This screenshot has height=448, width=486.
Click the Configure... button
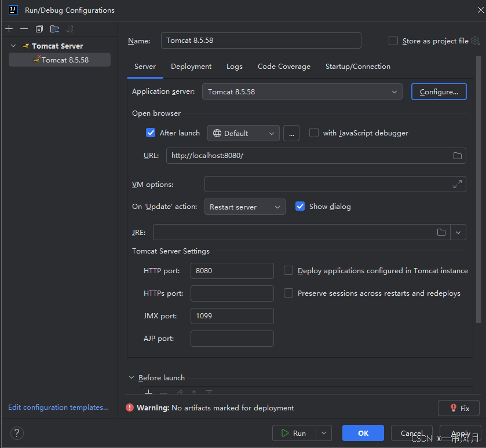(x=439, y=91)
